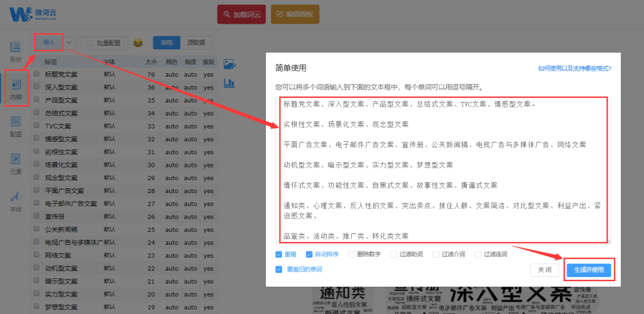Open the 元素 sidebar panel
Screen dimensions: 644x314
16,164
